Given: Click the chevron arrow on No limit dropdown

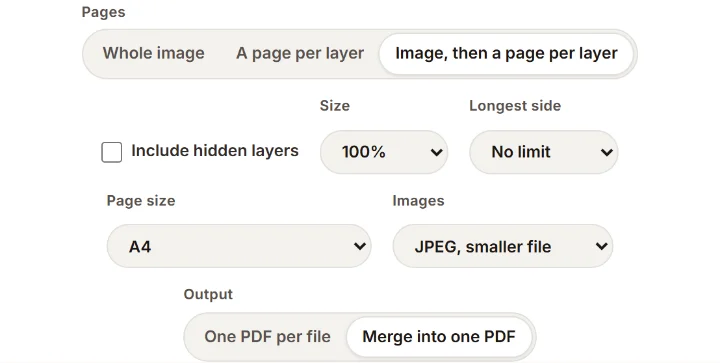Looking at the screenshot, I should 607,152.
